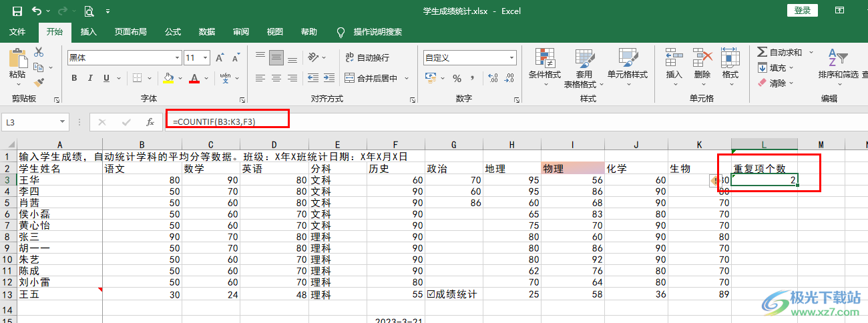The width and height of the screenshot is (868, 323).
Task: Click the Percent Style icon
Action: [x=457, y=79]
